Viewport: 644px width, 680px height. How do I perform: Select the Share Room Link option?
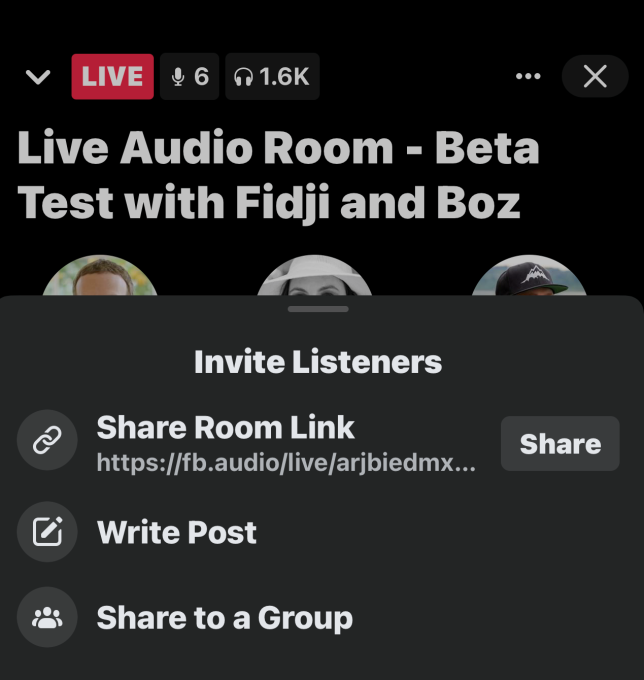225,428
